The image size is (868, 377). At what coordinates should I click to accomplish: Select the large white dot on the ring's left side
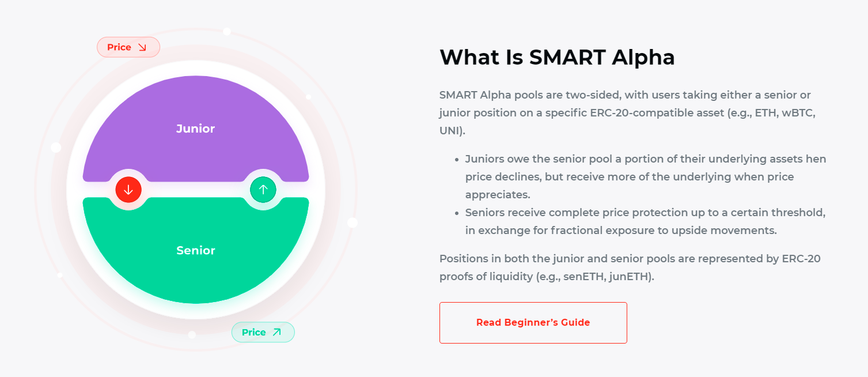tap(56, 148)
